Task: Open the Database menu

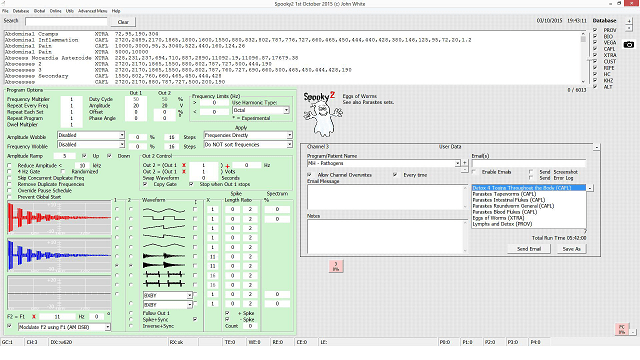Action: click(x=21, y=11)
